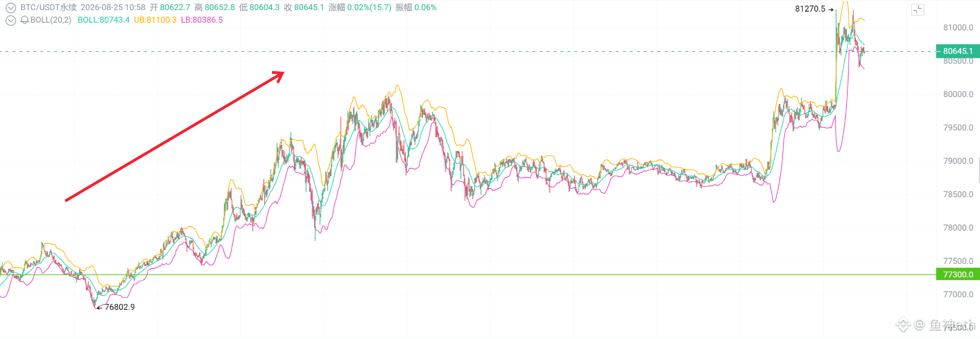This screenshot has height=339, width=980.
Task: Click the 80000.0 price axis label
Action: 958,94
